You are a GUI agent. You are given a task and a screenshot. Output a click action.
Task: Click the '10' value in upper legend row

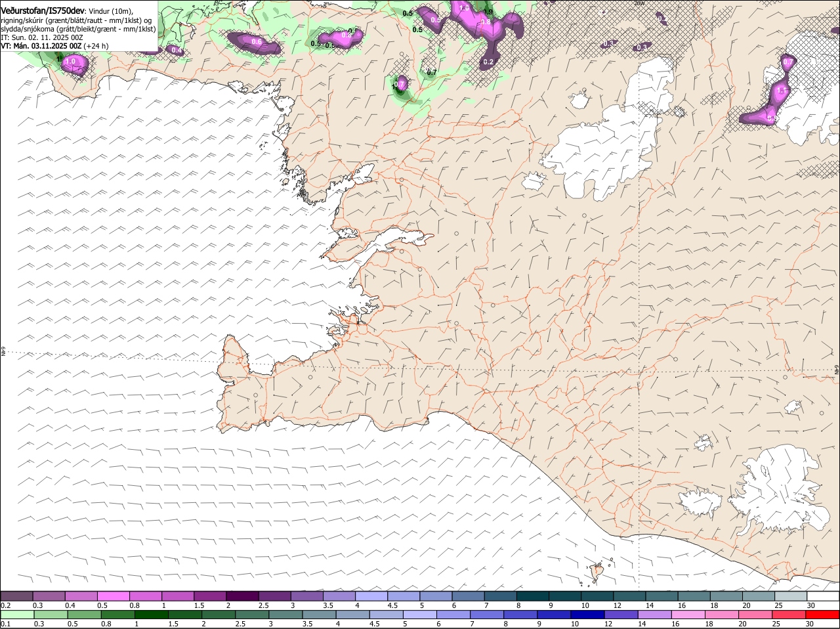point(585,605)
